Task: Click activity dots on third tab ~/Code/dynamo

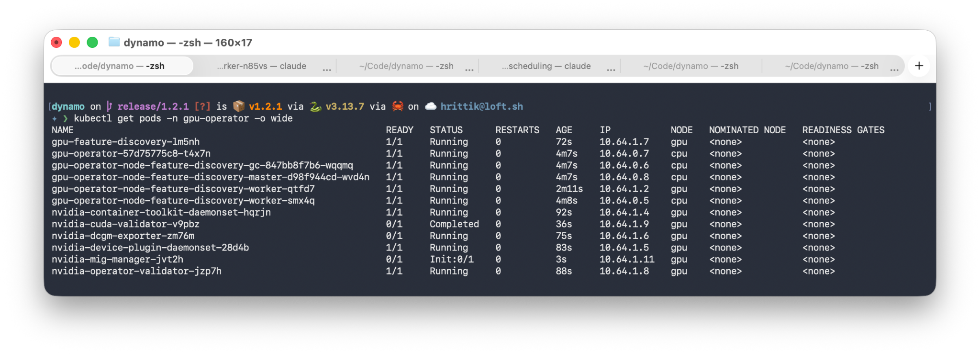Action: pos(469,70)
